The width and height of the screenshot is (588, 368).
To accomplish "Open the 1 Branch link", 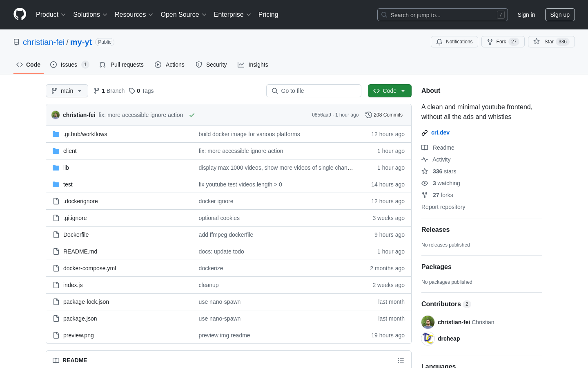I will coord(109,91).
